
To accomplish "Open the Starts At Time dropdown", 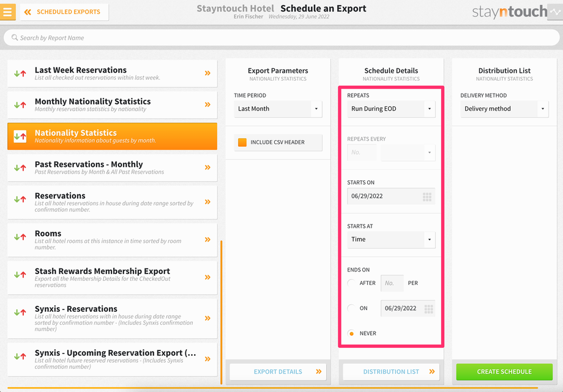I will [391, 240].
